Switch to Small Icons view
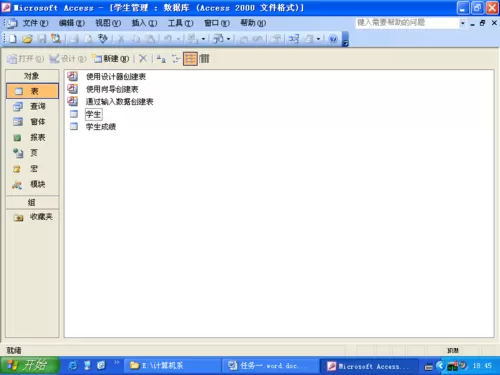Image resolution: width=500 pixels, height=375 pixels. 176,59
